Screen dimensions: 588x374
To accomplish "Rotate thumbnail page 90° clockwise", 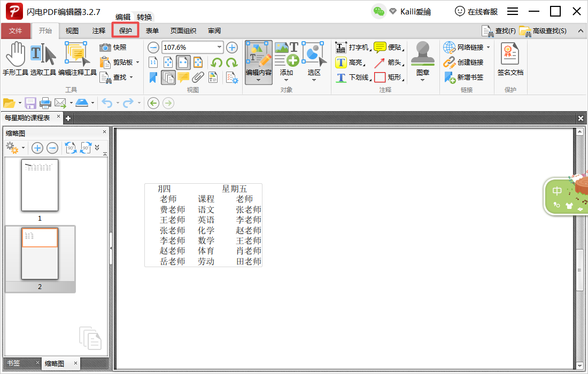I will click(86, 148).
